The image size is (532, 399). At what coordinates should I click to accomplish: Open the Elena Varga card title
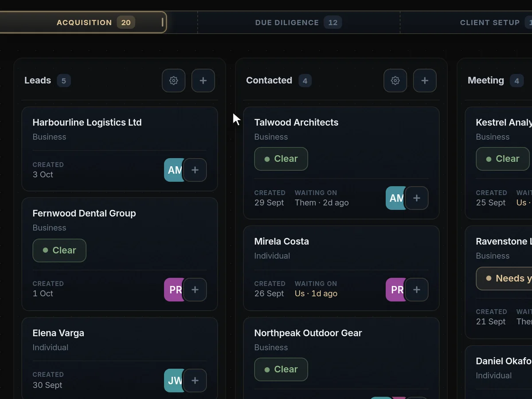coord(58,333)
